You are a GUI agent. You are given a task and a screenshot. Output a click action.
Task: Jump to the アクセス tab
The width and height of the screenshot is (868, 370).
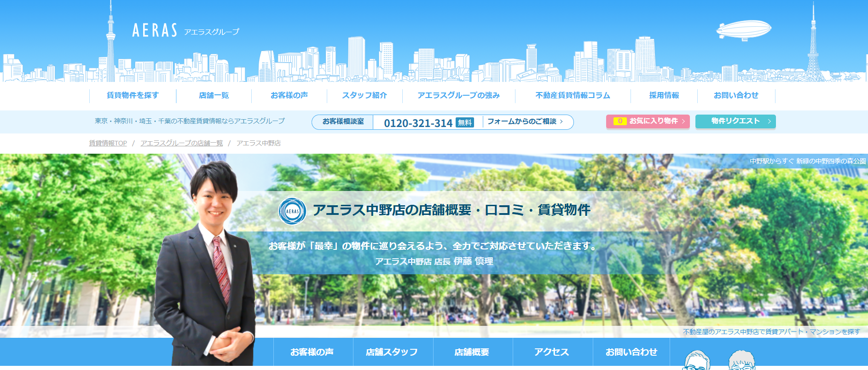tap(552, 352)
